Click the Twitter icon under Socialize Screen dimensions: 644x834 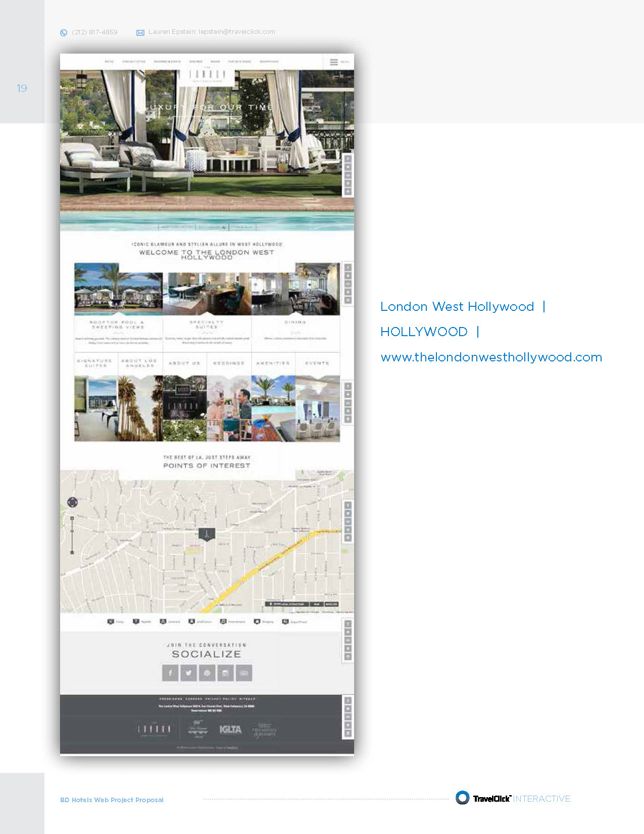188,673
